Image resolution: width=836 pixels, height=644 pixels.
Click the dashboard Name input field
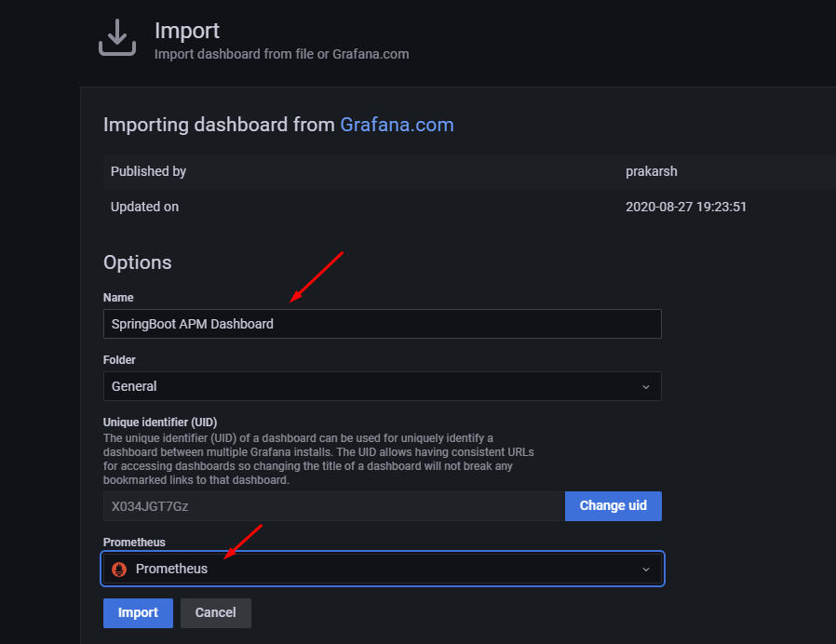(383, 324)
